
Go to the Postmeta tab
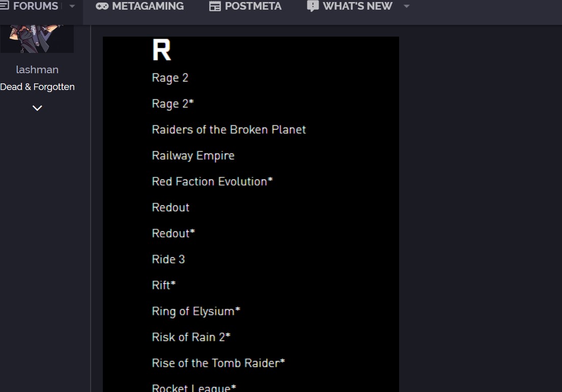253,7
